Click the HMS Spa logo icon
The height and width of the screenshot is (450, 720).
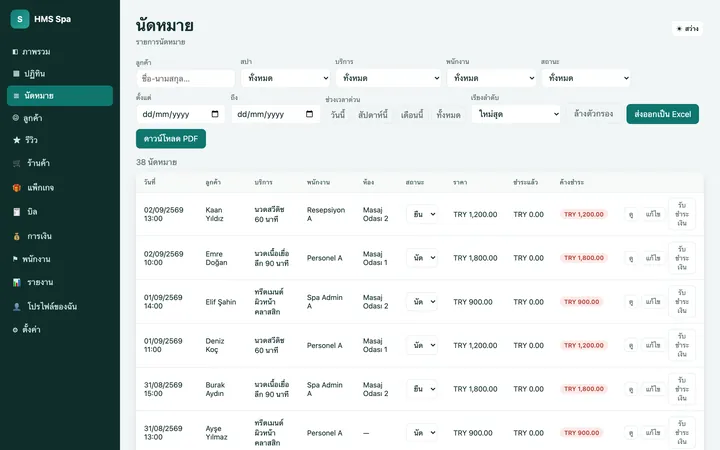coord(20,19)
